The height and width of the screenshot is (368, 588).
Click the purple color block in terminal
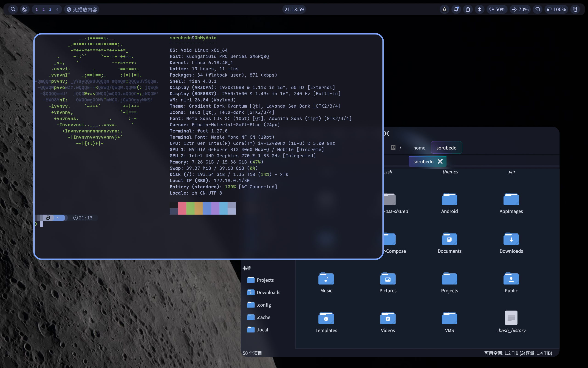[x=215, y=208]
